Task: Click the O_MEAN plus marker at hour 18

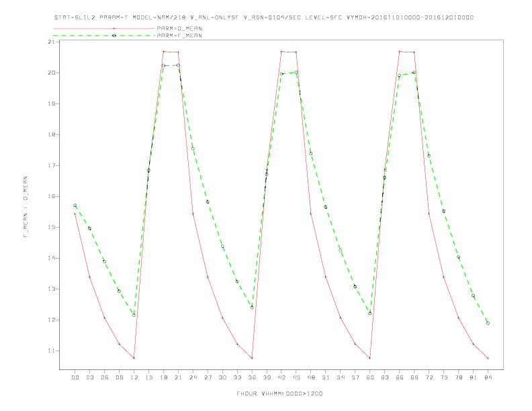Action: click(x=163, y=52)
